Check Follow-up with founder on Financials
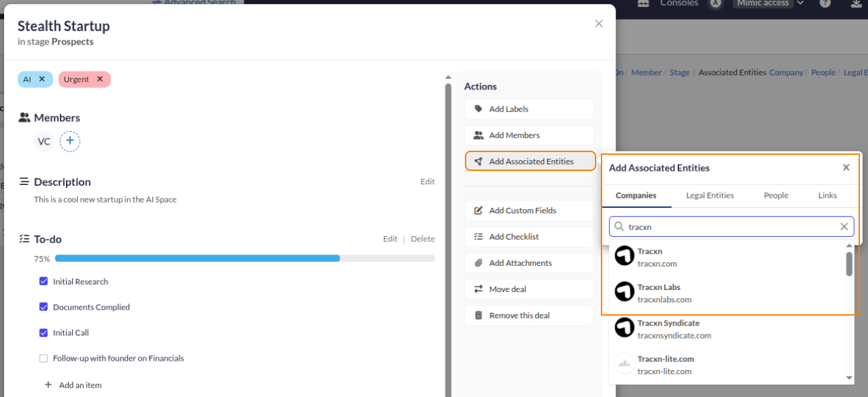Image resolution: width=868 pixels, height=397 pixels. click(44, 358)
